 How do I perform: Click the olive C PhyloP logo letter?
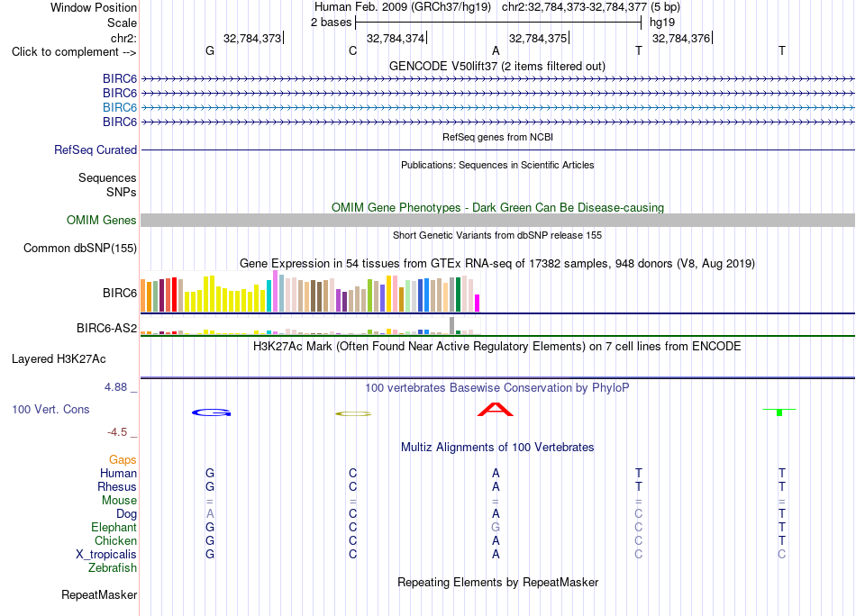[x=353, y=413]
